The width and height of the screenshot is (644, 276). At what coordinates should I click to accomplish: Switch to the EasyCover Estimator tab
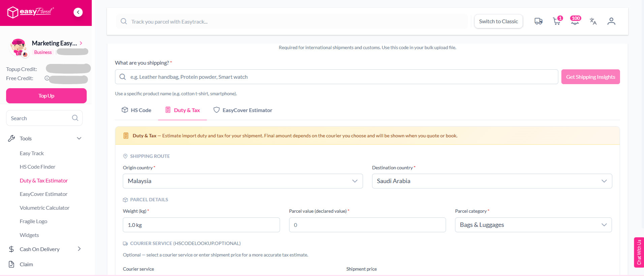[243, 110]
